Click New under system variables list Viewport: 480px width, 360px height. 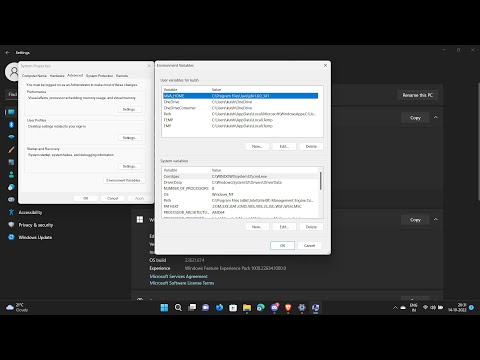pos(257,227)
